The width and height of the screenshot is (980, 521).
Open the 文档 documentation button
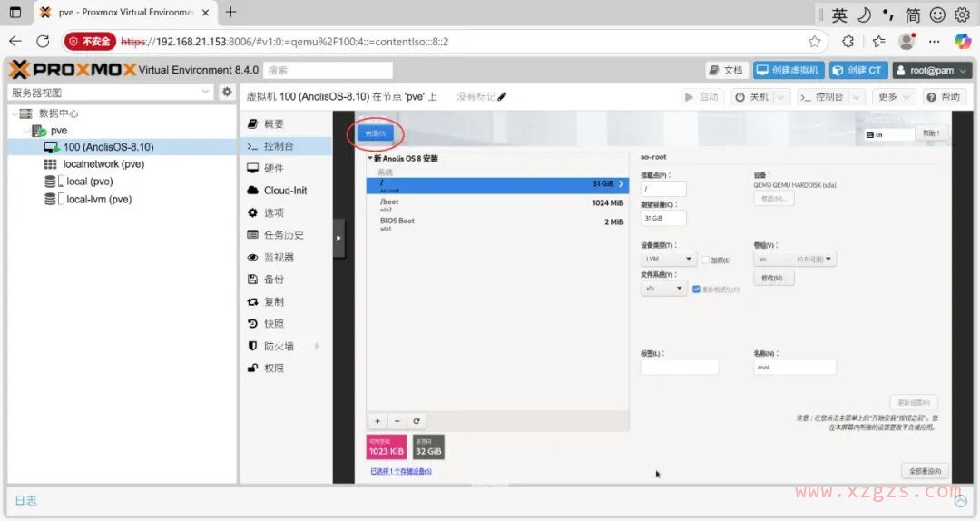pos(726,70)
